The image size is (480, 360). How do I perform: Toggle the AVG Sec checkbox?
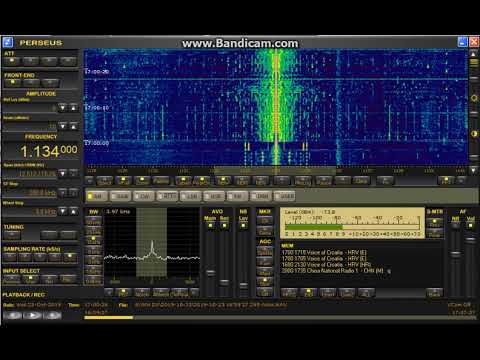coord(224,226)
